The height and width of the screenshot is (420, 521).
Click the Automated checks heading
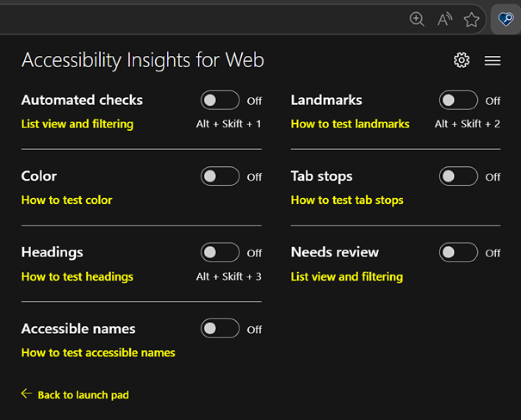tap(82, 100)
